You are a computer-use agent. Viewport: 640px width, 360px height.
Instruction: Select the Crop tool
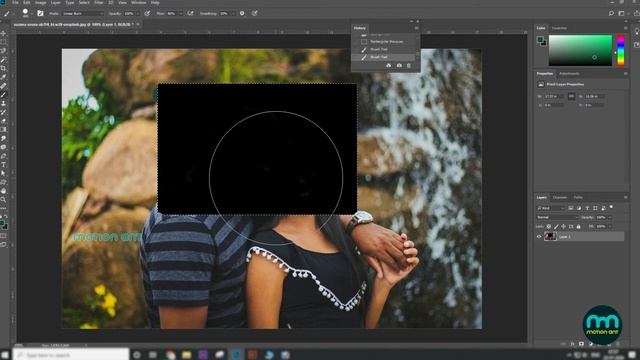(x=3, y=68)
